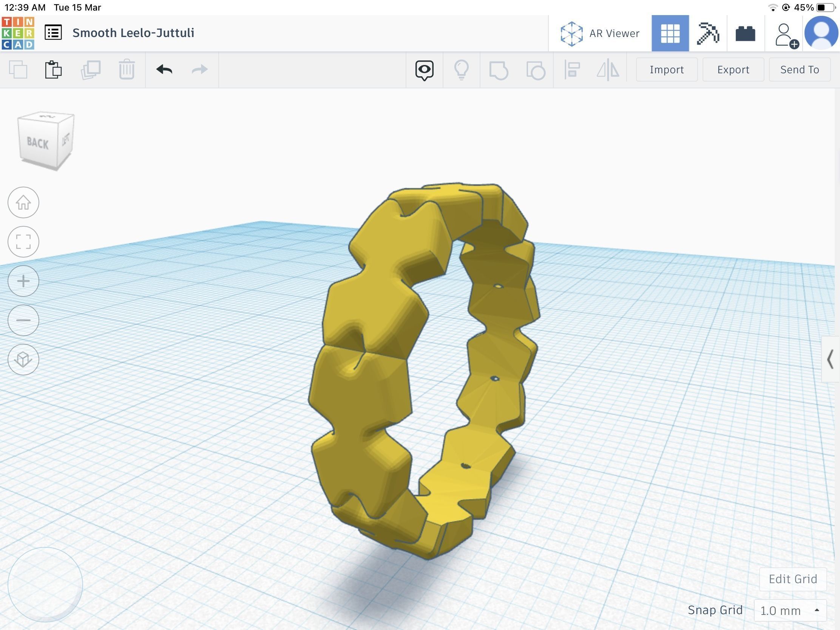Click the Ungroup shapes icon

coord(536,70)
